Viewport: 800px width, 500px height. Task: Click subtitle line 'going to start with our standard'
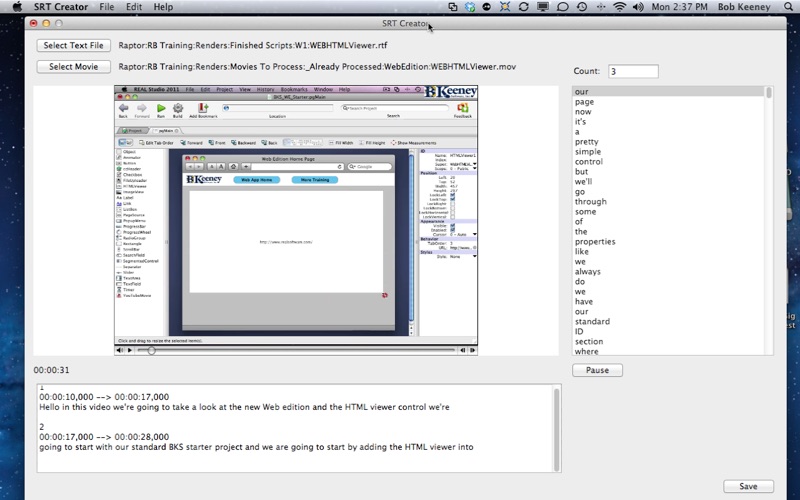256,447
